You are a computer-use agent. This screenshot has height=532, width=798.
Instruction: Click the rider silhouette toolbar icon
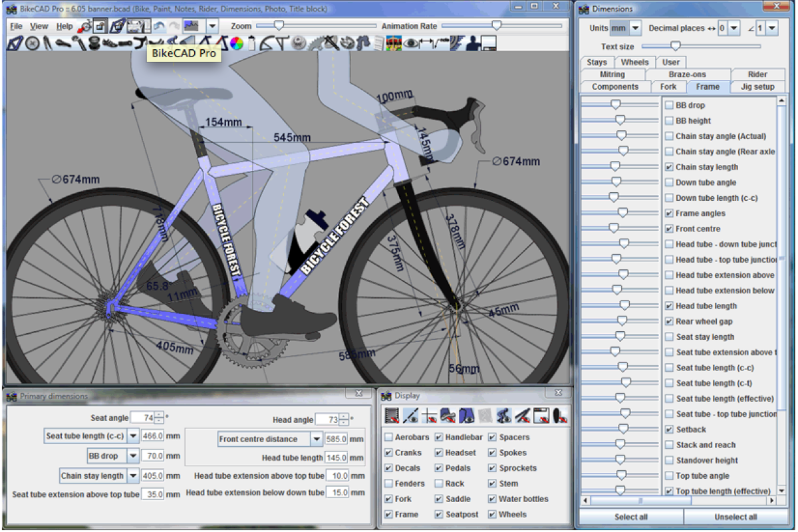coord(473,44)
